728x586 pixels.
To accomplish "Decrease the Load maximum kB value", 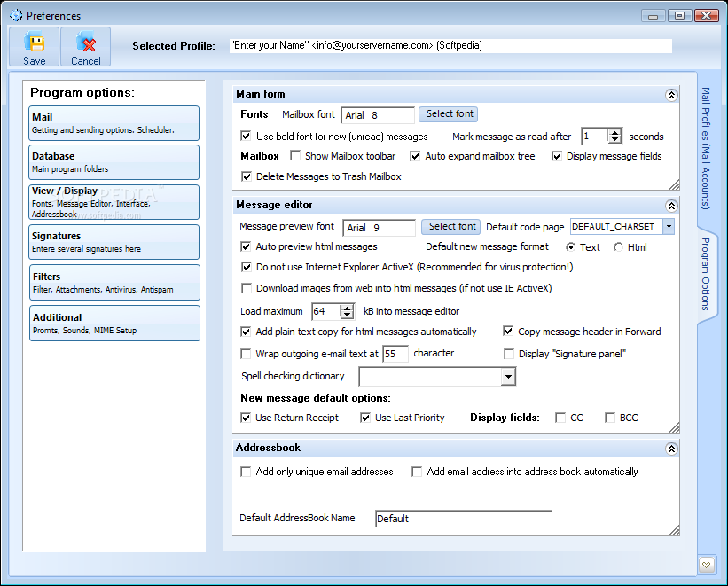I will click(347, 315).
